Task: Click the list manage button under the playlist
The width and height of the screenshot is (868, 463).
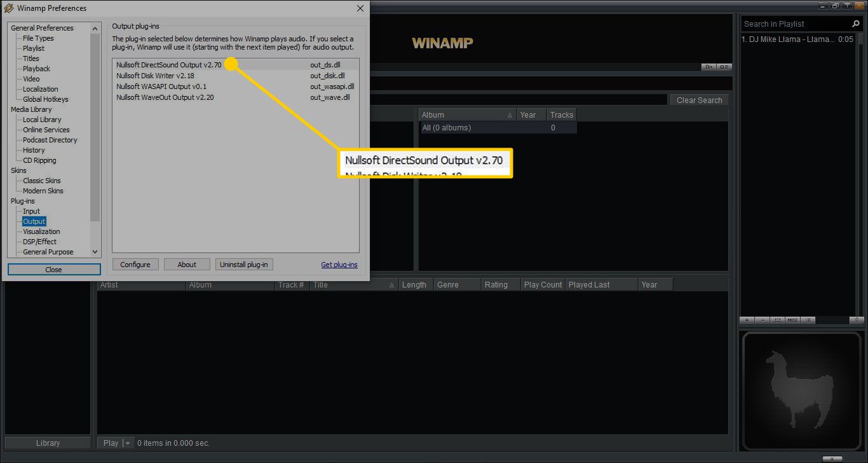Action: point(808,320)
